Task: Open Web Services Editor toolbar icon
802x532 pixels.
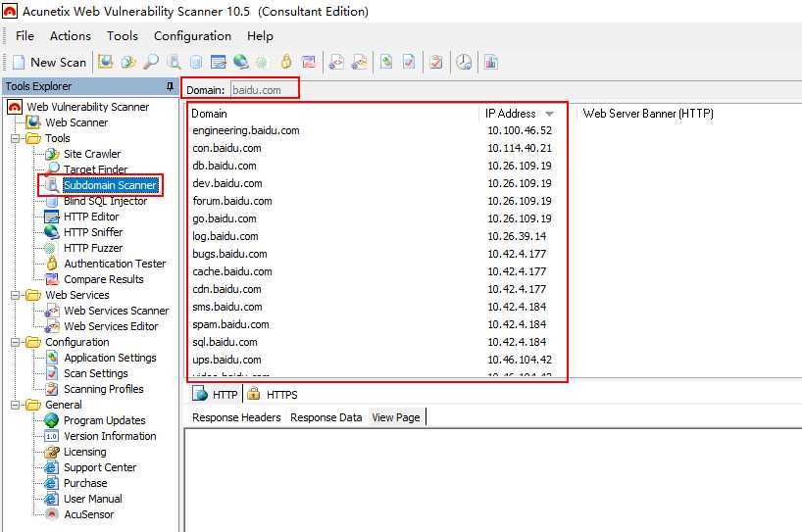Action: point(359,63)
